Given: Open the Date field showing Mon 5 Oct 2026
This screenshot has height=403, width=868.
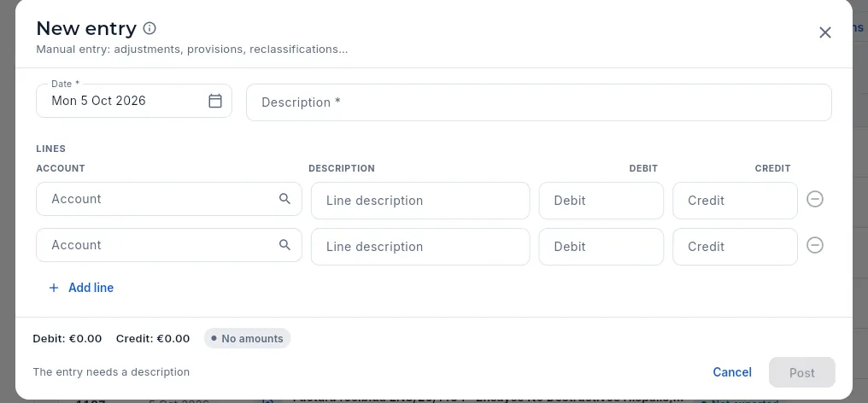Looking at the screenshot, I should click(x=134, y=101).
